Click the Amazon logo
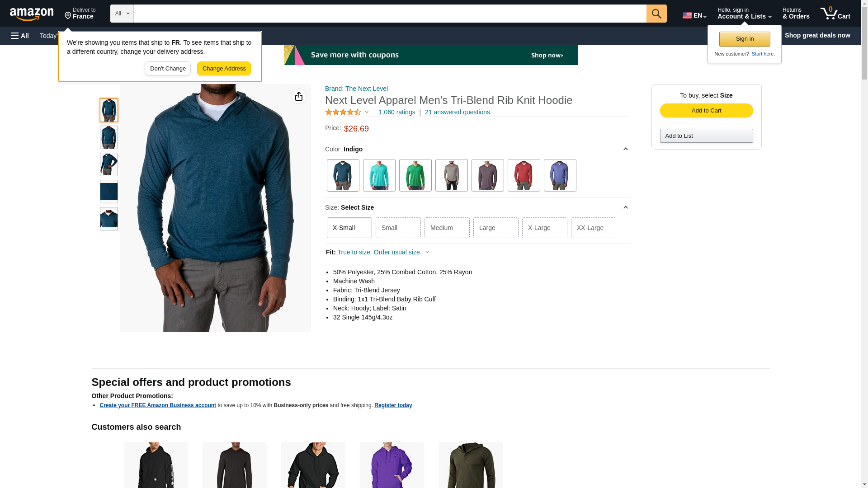This screenshot has height=488, width=868. click(32, 14)
